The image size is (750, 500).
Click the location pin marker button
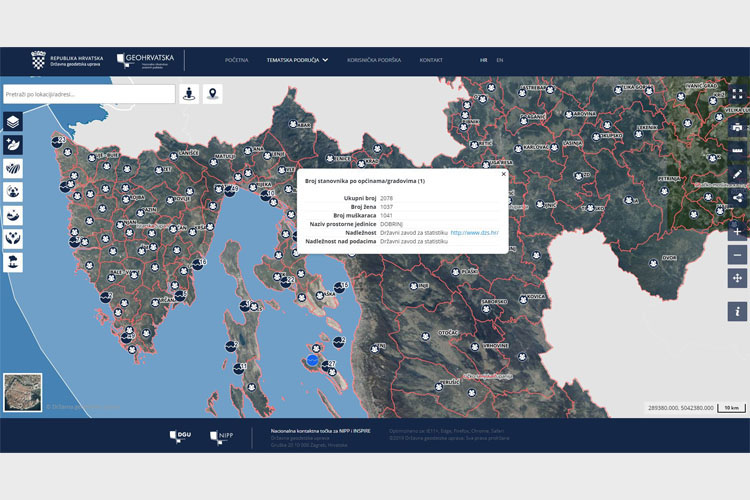click(212, 94)
